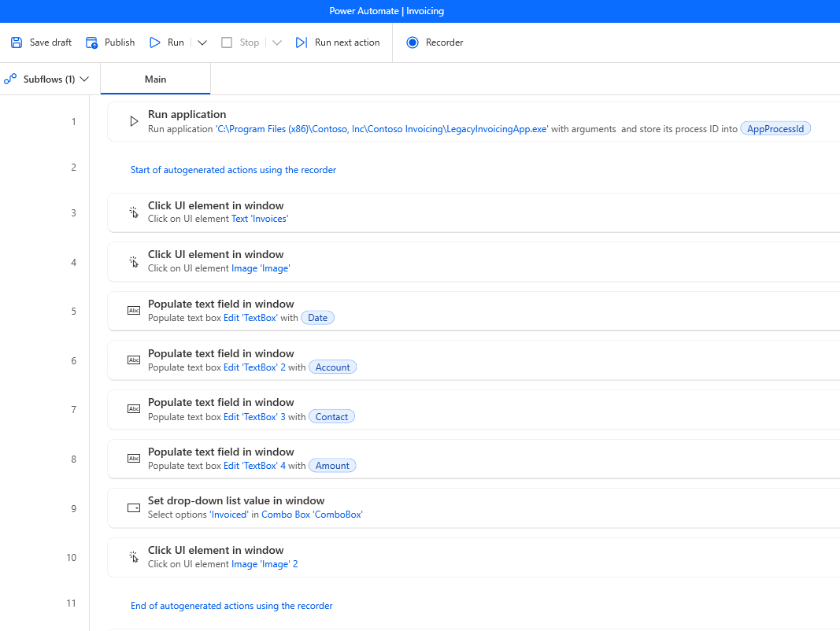Click the Image 'Image' link in step 4
The width and height of the screenshot is (840, 631).
[x=261, y=268]
